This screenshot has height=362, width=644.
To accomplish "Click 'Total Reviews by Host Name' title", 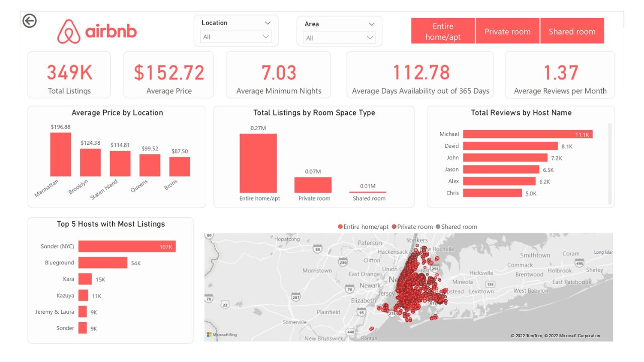I will [x=521, y=113].
